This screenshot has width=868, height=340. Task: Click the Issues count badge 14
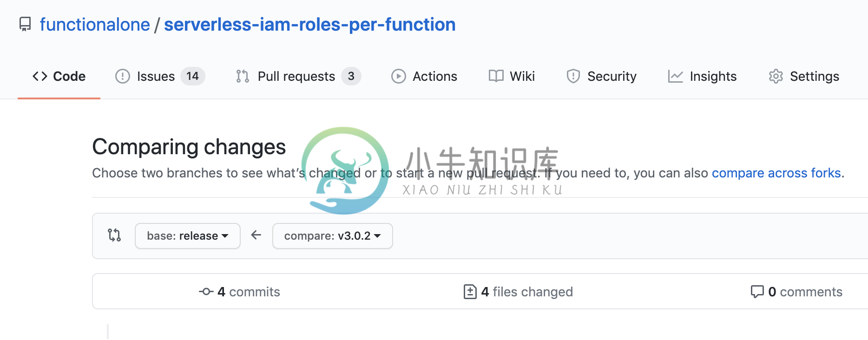[192, 76]
